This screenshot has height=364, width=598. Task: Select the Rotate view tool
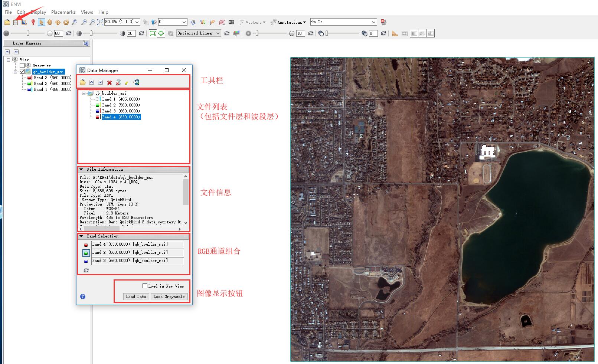[66, 22]
